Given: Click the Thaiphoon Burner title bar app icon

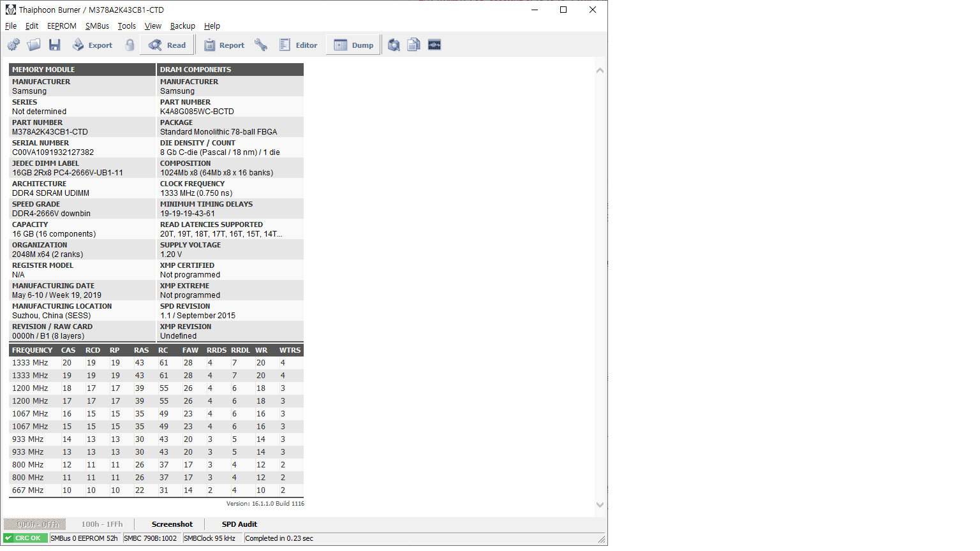Looking at the screenshot, I should click(x=10, y=10).
